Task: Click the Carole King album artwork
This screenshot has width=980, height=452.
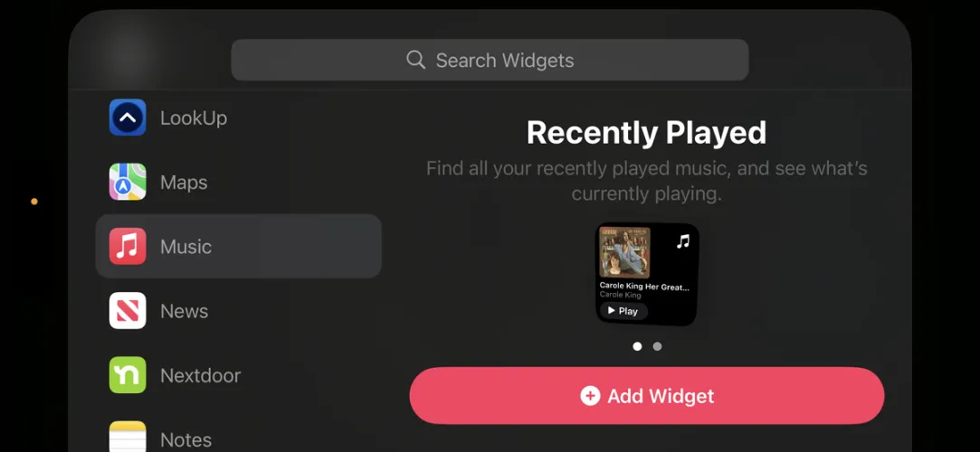Action: point(624,252)
